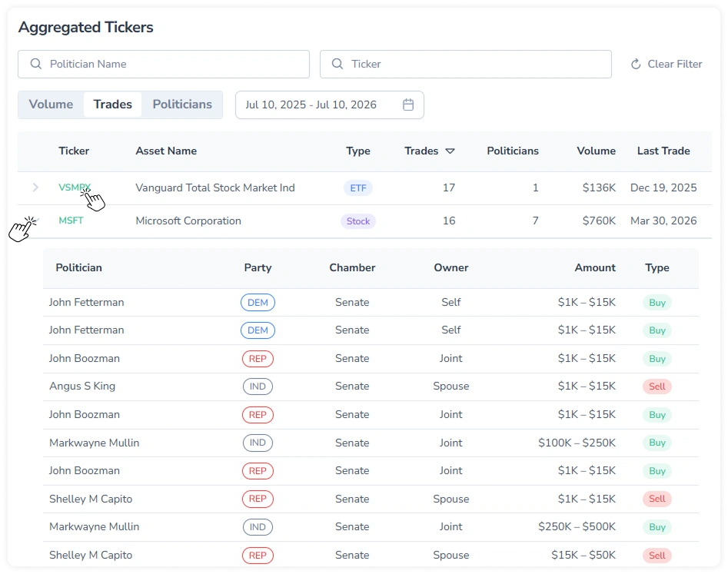Focus the Ticker search input
This screenshot has height=574, width=728.
point(466,64)
